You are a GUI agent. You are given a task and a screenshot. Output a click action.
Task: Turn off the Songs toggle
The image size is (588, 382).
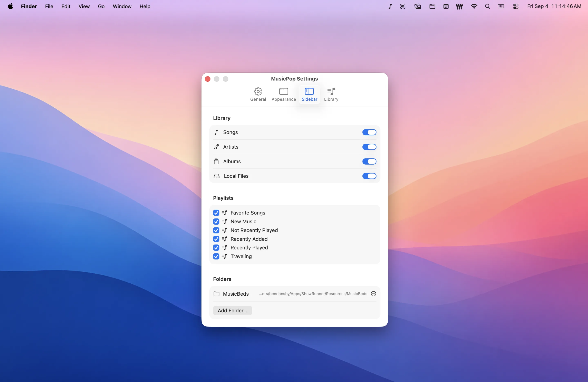coord(369,132)
